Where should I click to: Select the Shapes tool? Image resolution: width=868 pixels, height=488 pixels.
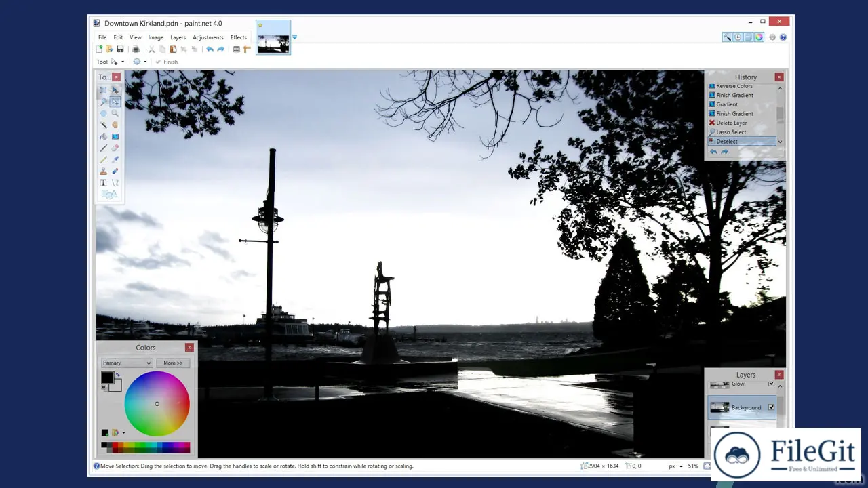click(x=109, y=194)
